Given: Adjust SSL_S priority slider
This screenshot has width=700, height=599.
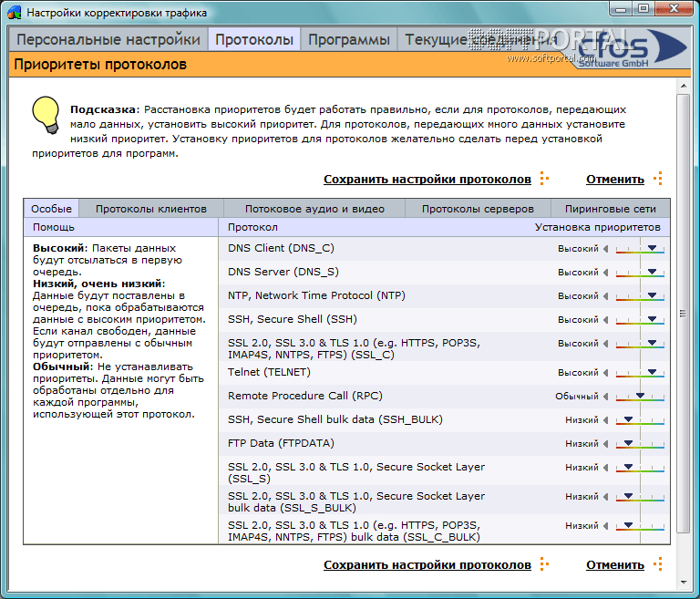Looking at the screenshot, I should click(640, 468).
